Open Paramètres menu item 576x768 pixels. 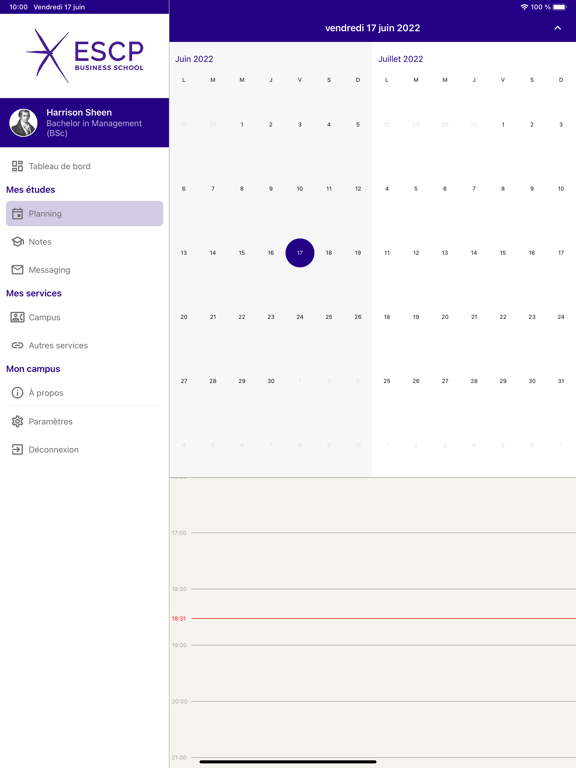84,421
